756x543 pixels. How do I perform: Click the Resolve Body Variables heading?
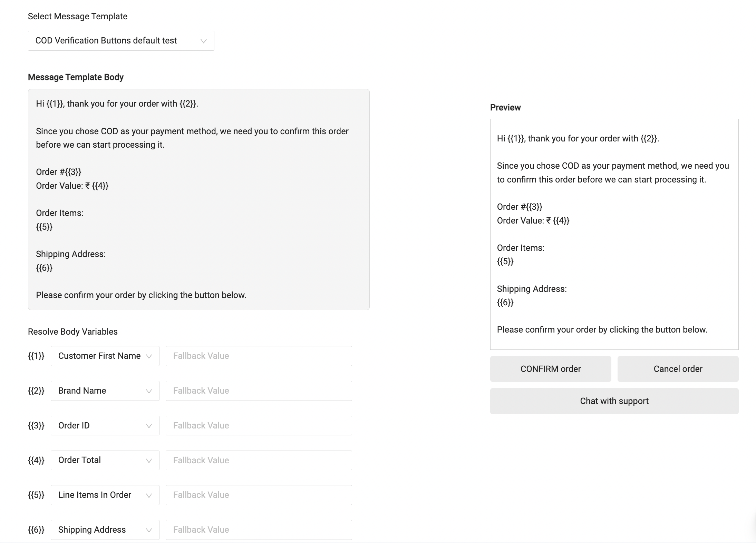(x=72, y=331)
